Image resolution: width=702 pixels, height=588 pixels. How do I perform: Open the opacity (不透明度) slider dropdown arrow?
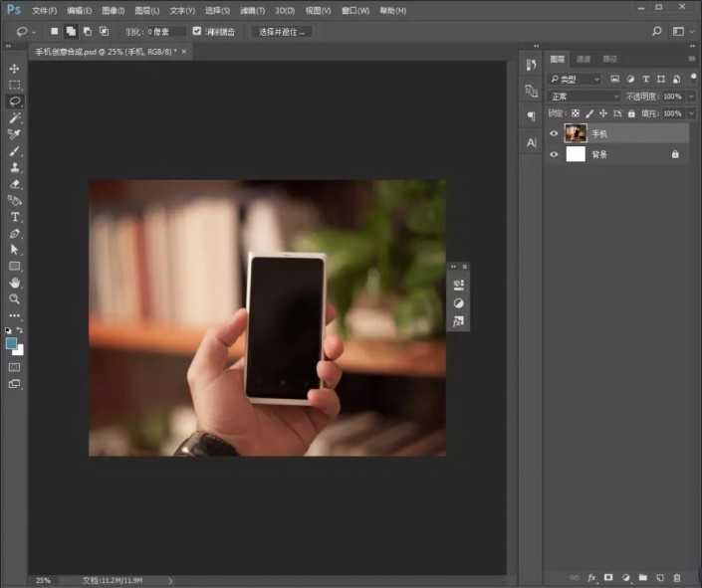point(692,97)
